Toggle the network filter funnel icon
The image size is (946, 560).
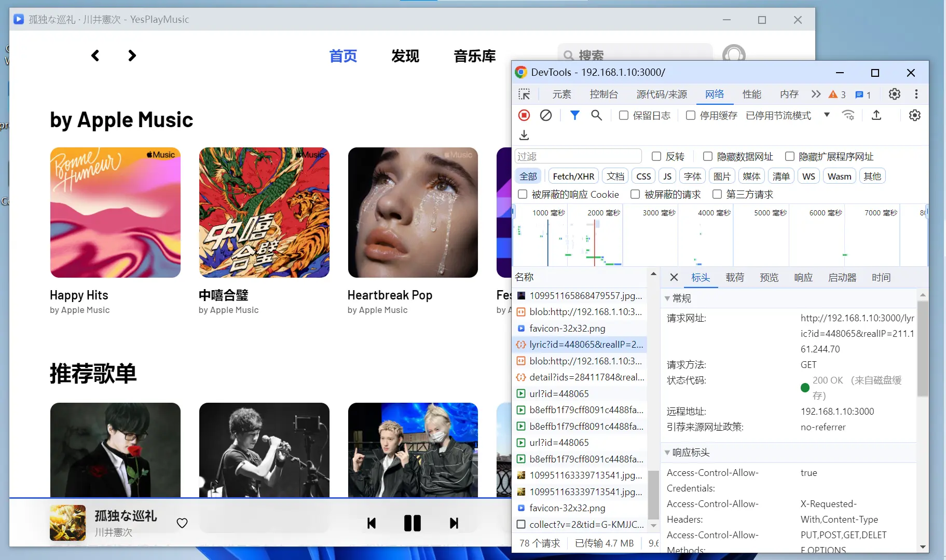(x=574, y=115)
